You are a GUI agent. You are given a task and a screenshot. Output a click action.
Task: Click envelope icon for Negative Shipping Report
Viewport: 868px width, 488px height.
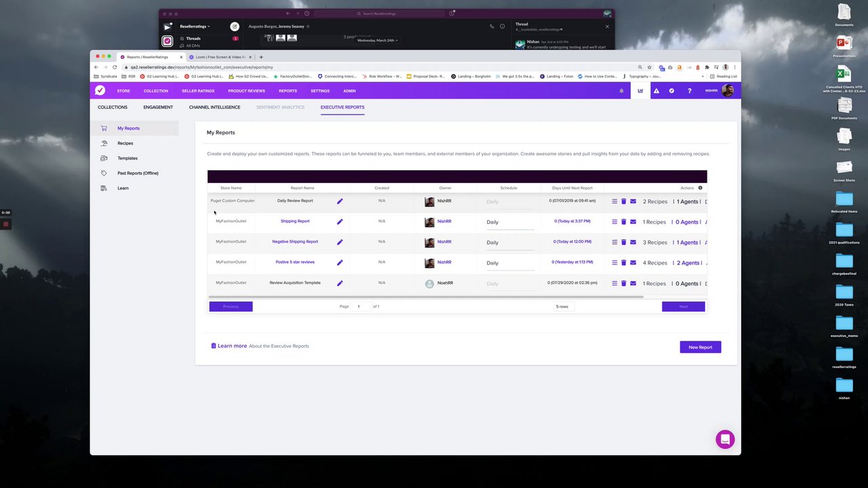click(633, 242)
